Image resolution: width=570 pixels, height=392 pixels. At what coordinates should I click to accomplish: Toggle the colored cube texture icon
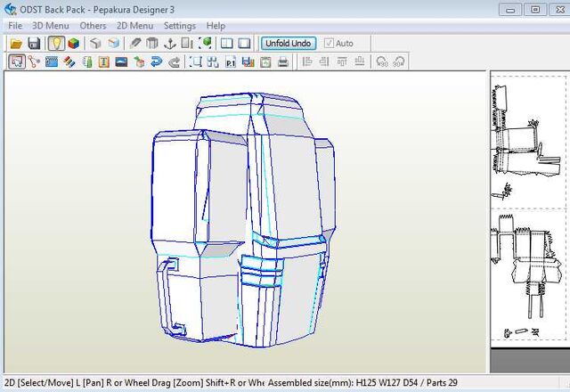(74, 44)
